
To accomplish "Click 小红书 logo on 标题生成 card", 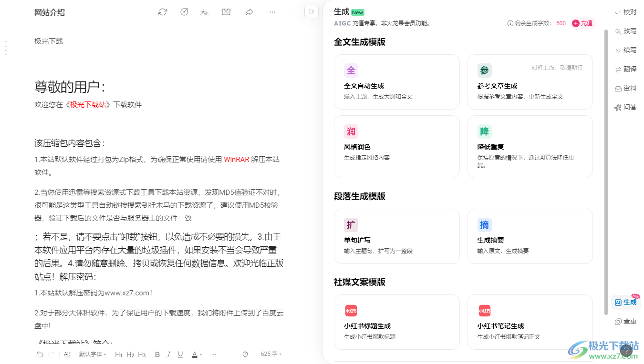I will tap(351, 311).
